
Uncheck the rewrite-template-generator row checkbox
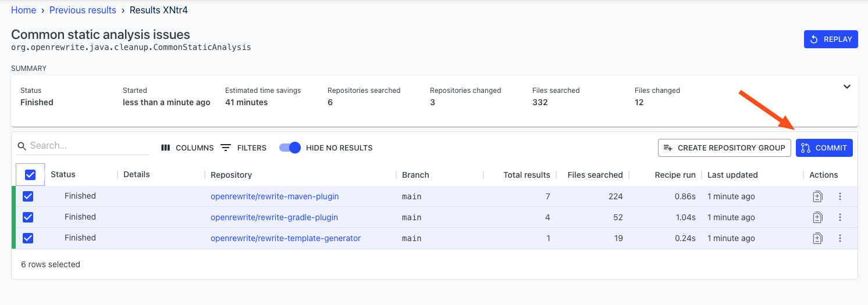click(28, 238)
